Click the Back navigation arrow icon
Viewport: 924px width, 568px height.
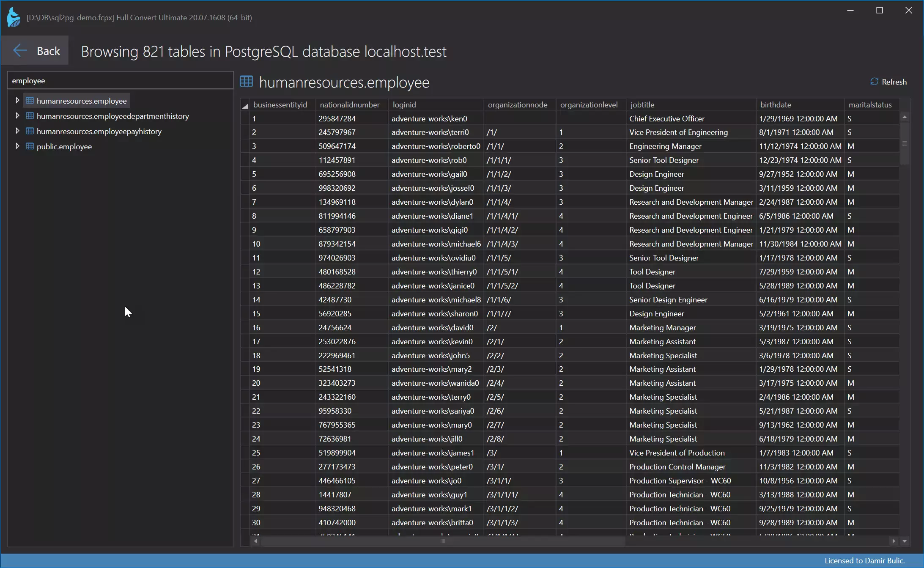19,51
